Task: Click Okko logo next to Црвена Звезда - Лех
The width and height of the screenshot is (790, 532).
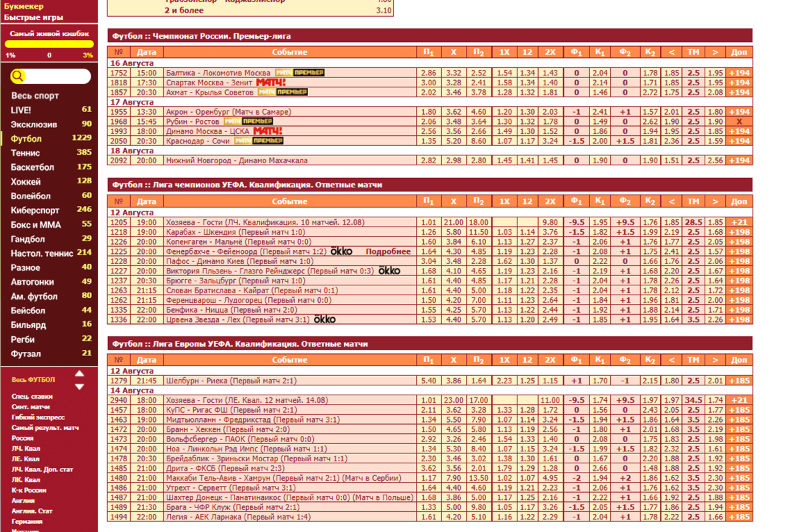Action: (x=324, y=320)
